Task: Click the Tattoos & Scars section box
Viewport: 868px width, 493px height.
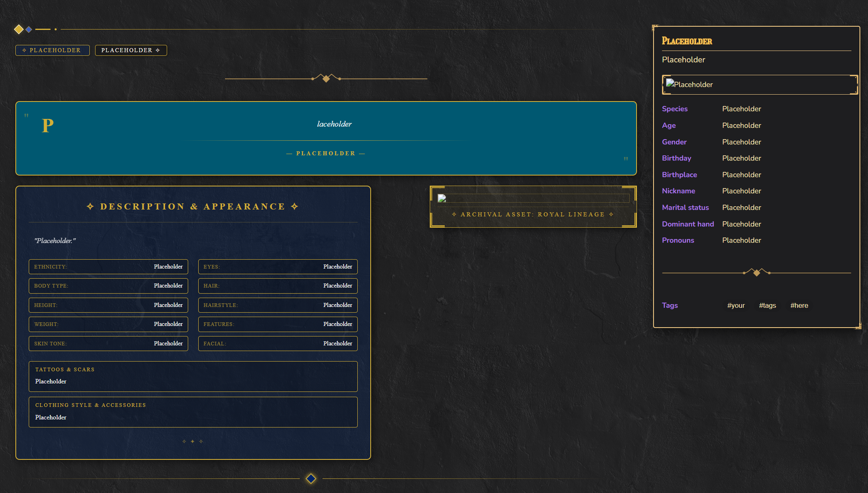Action: [x=193, y=376]
